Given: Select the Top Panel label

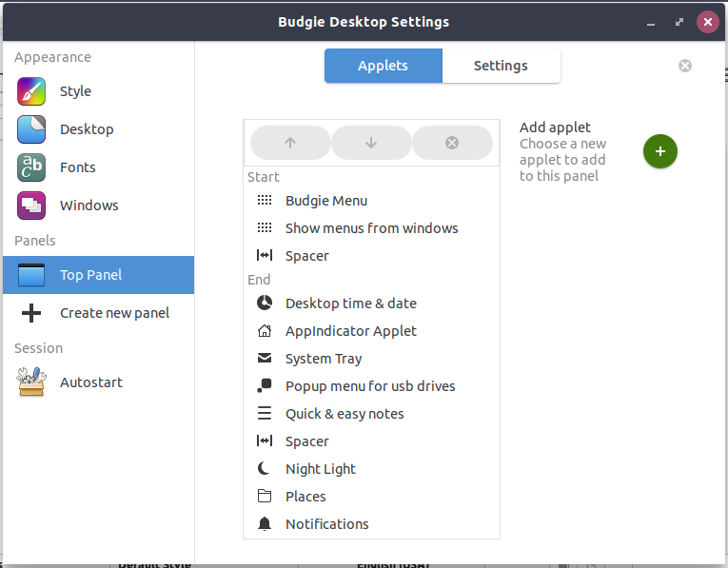Looking at the screenshot, I should click(x=91, y=275).
